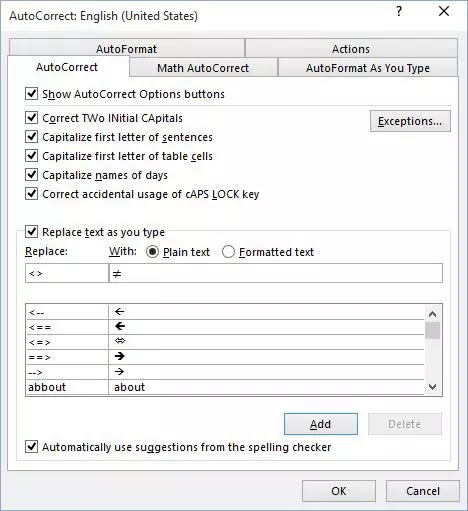The width and height of the screenshot is (468, 511).
Task: Click the Add button
Action: (321, 424)
